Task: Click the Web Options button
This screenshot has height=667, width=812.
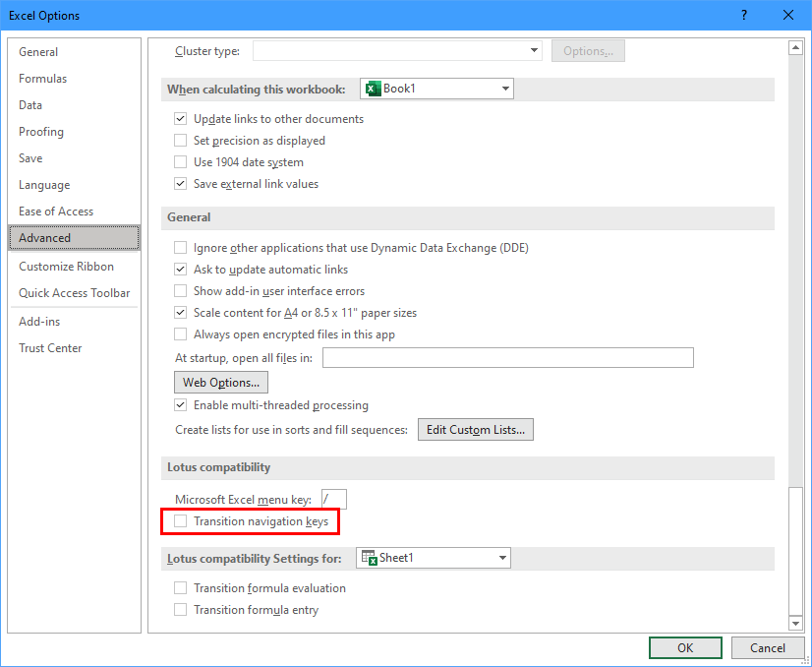Action: (x=221, y=383)
